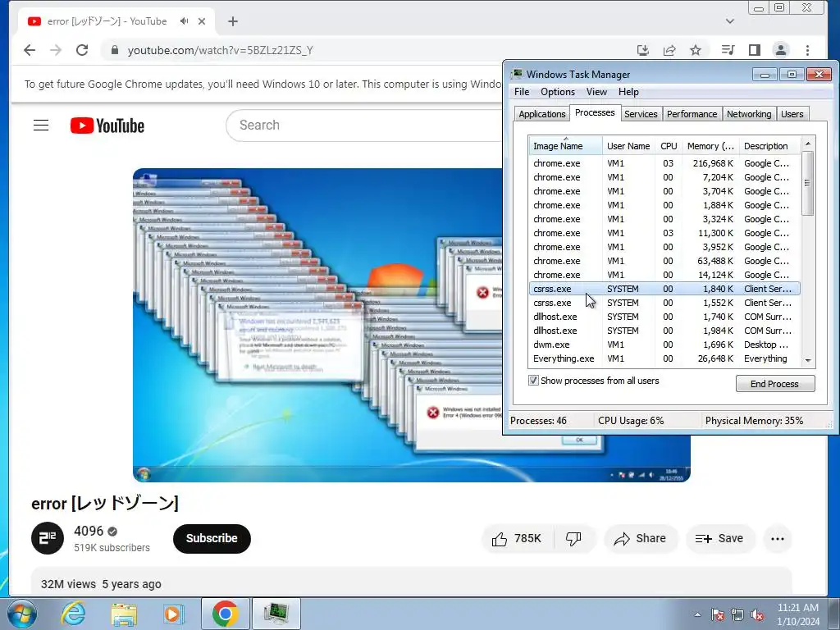Open the 4096 channel name link
This screenshot has height=630, width=840.
pos(89,531)
